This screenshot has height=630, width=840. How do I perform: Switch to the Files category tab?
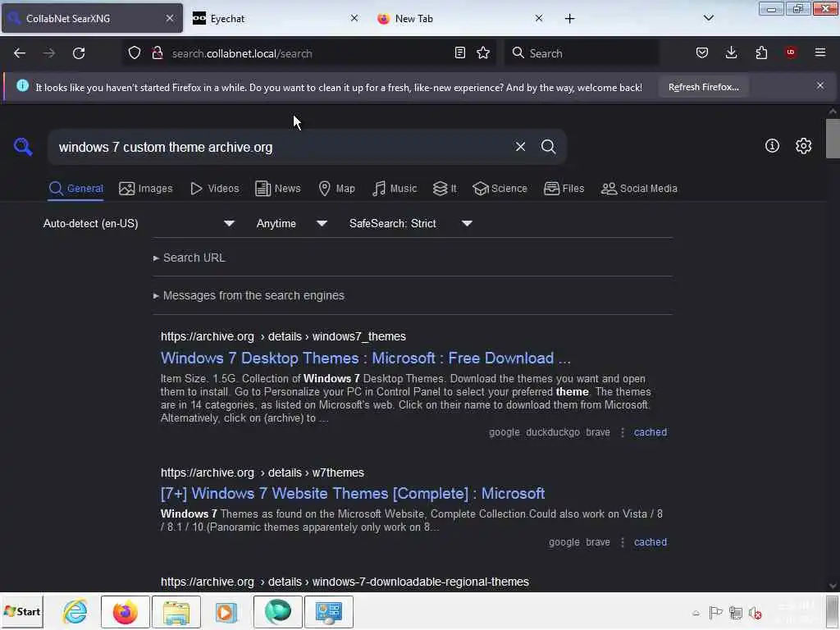click(x=564, y=189)
